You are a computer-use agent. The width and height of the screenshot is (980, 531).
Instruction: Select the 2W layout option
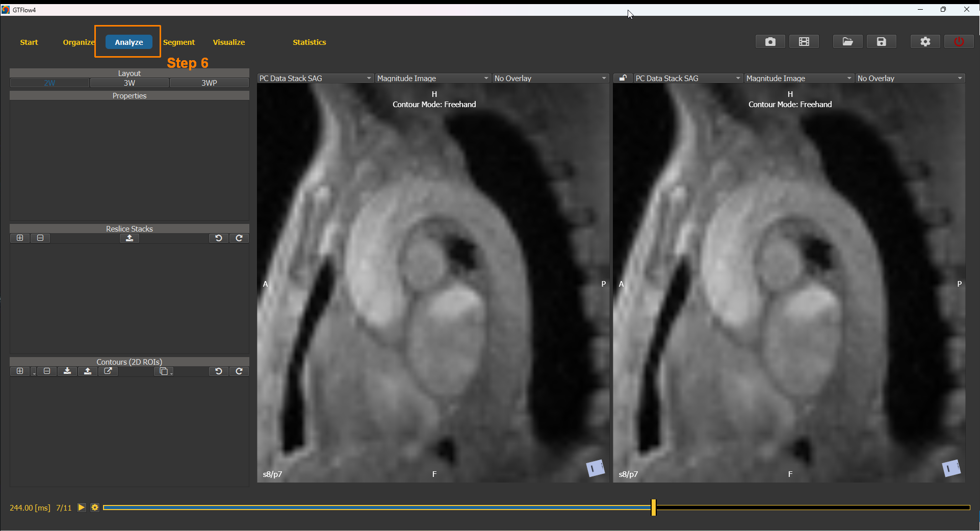click(49, 83)
